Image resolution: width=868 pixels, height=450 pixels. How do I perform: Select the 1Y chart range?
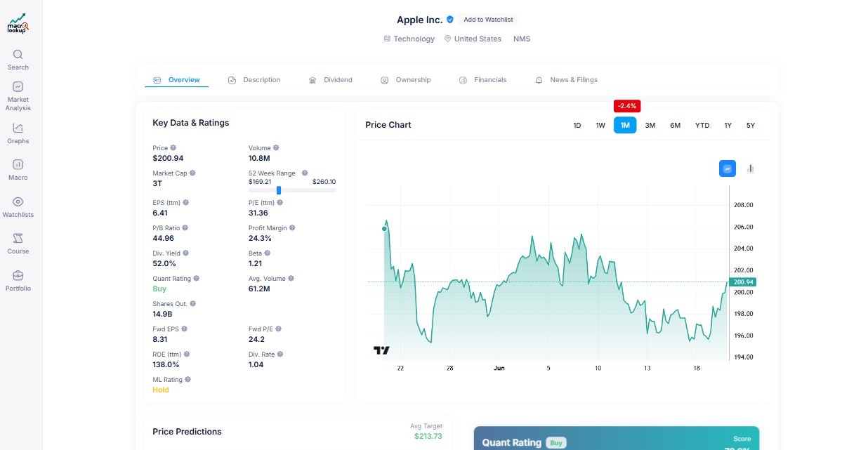pos(728,126)
